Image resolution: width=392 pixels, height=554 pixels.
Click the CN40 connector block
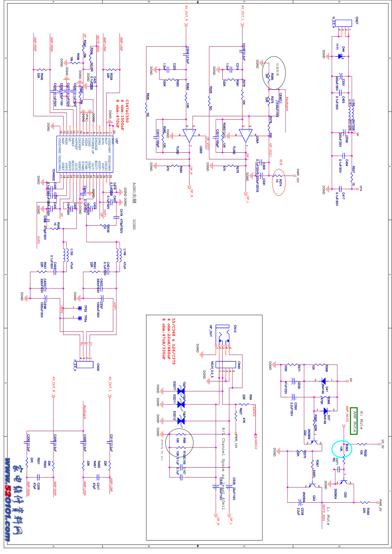pyautogui.click(x=225, y=365)
